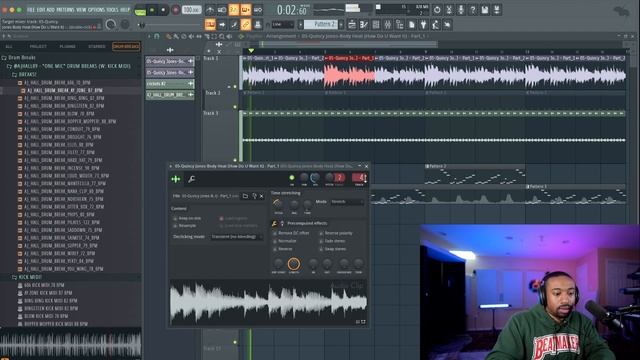Open Time stretching Mode dropdown

(347, 202)
